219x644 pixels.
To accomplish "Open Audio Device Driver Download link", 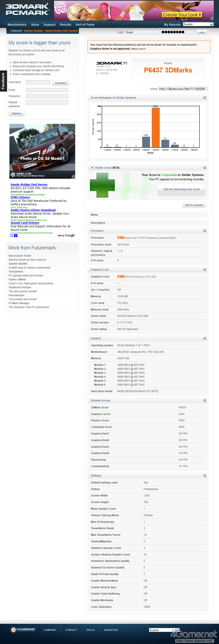I will (x=33, y=210).
